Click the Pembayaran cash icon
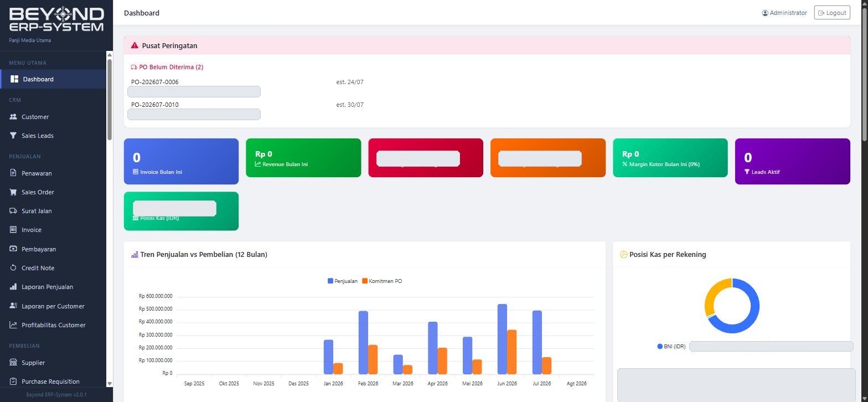 click(13, 249)
